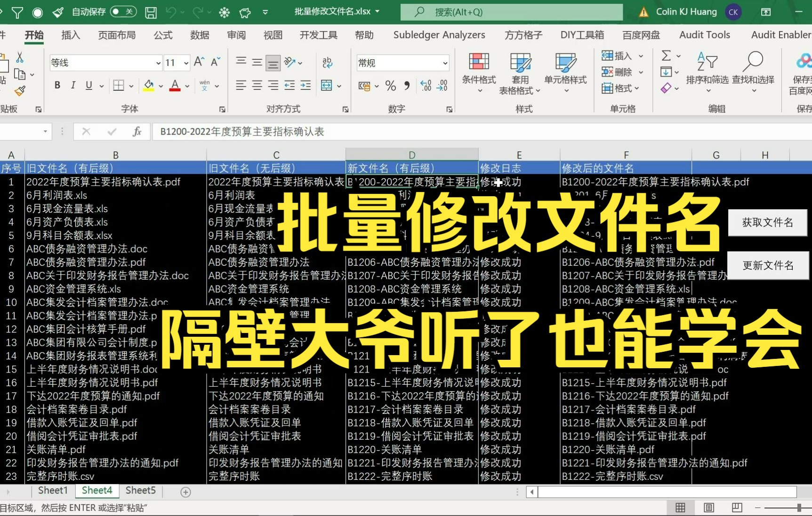Click the Cut scissors icon

click(x=20, y=57)
